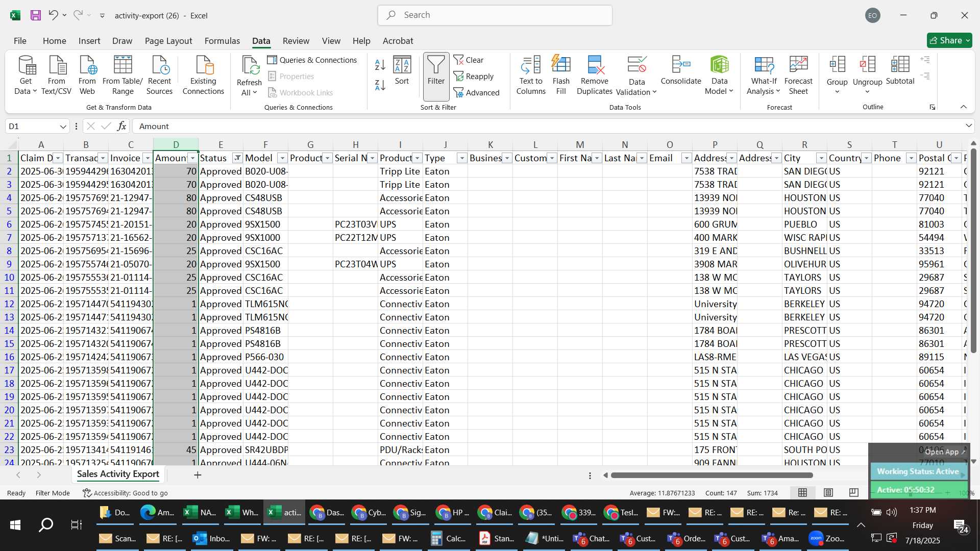Click the Insert Function fx icon
980x551 pixels.
(x=121, y=126)
